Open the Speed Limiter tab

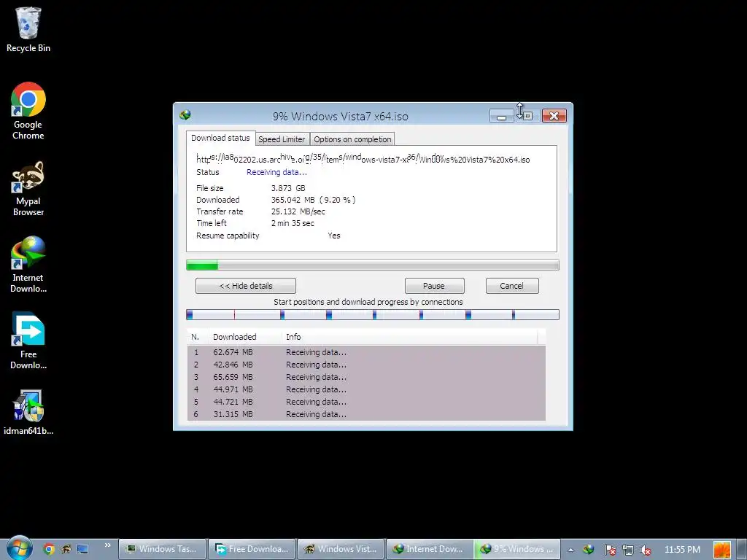pyautogui.click(x=282, y=139)
